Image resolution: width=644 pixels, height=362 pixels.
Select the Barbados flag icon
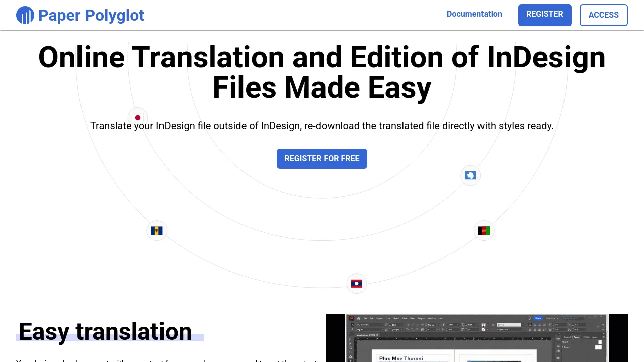click(x=157, y=231)
